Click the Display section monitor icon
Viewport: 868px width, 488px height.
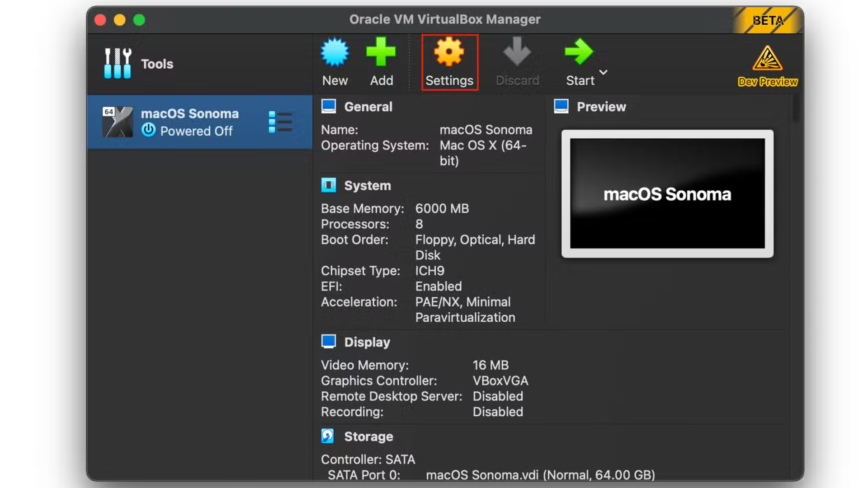(329, 342)
